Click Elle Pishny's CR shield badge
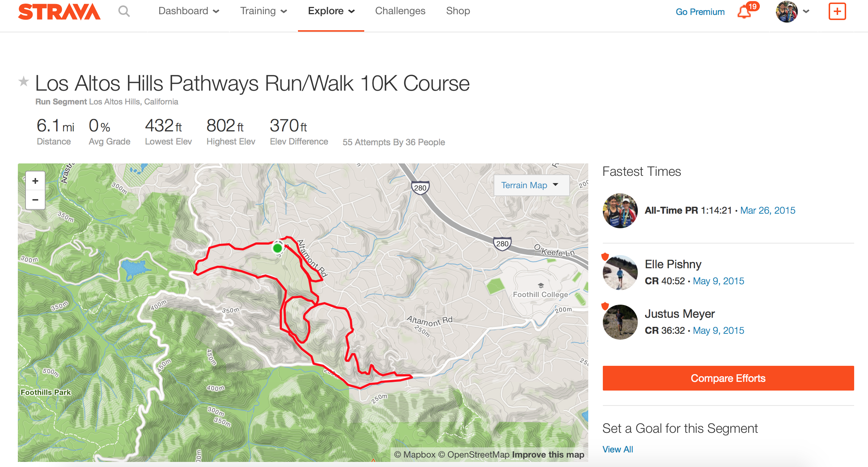Image resolution: width=868 pixels, height=467 pixels. pos(605,257)
